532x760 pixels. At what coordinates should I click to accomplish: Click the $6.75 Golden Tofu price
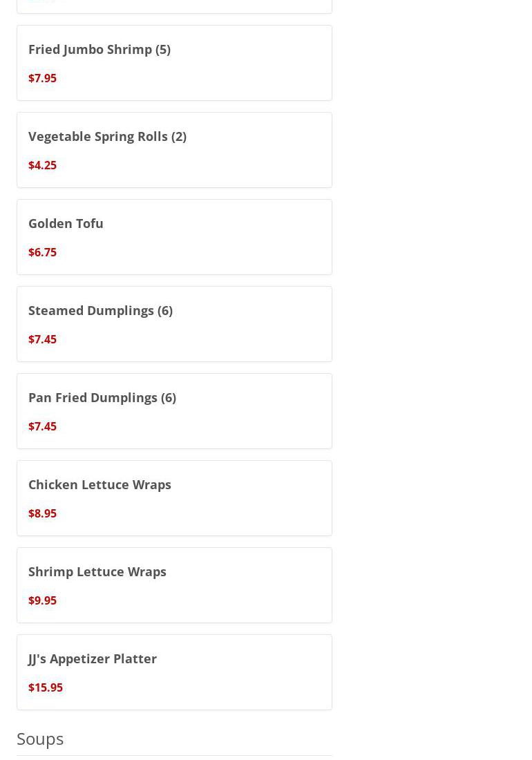point(43,252)
